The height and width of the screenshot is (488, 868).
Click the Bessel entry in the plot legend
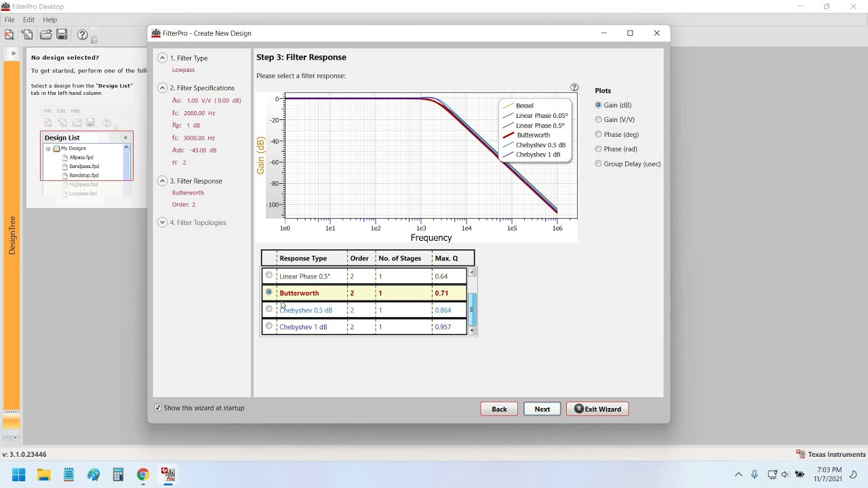coord(524,106)
